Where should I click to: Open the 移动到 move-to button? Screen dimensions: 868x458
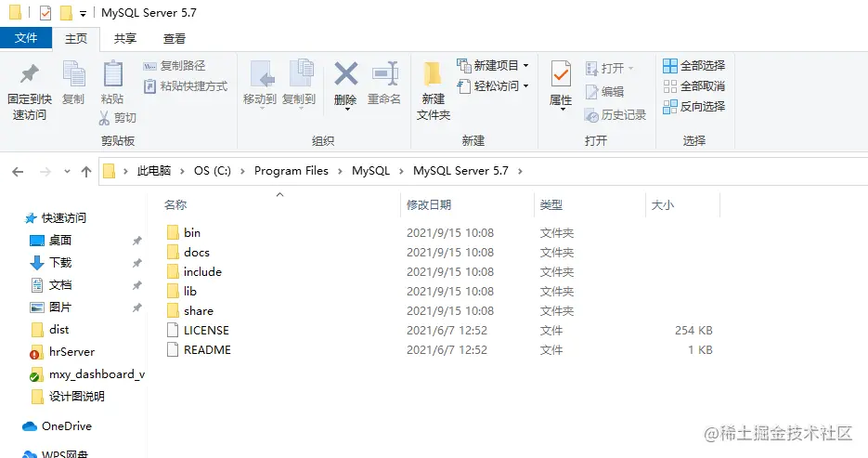260,83
